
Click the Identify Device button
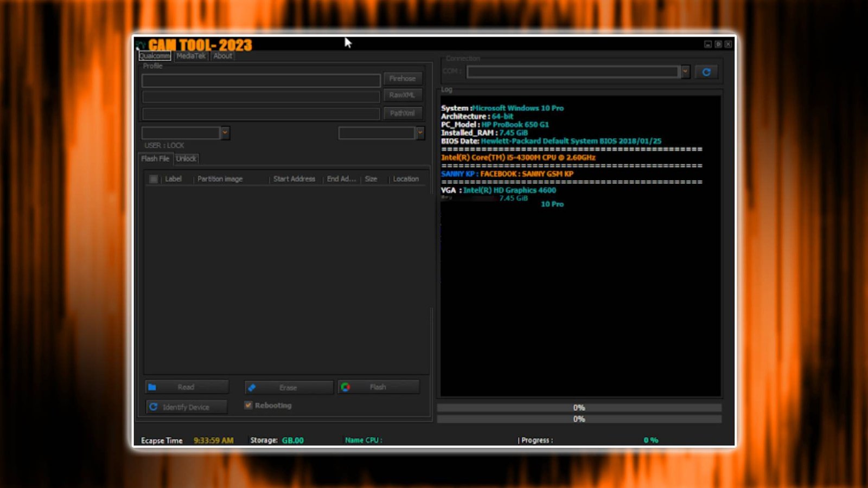[186, 407]
